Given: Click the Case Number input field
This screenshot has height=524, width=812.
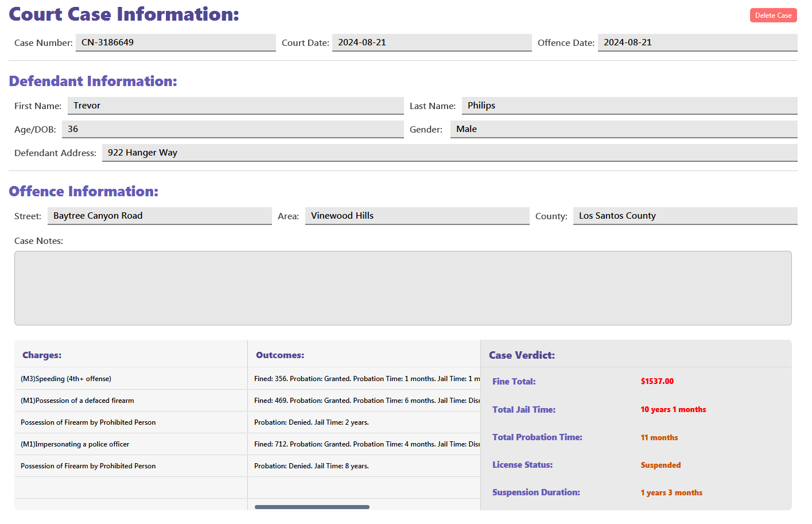Looking at the screenshot, I should tap(175, 42).
